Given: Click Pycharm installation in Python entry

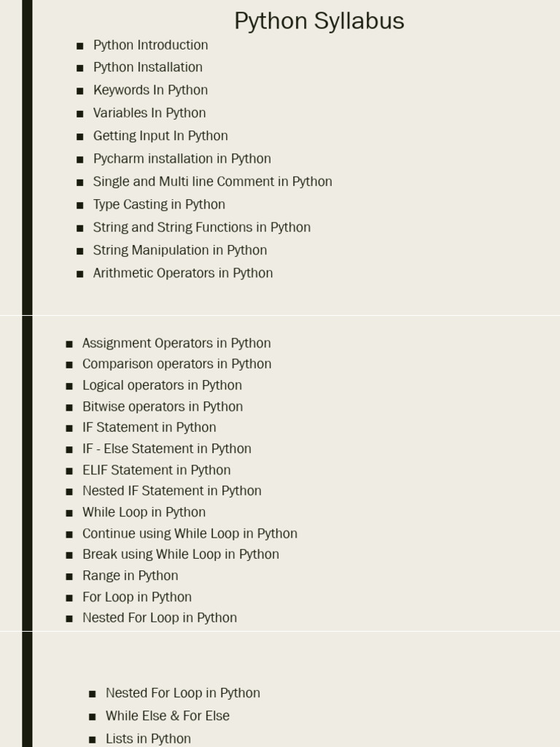Looking at the screenshot, I should click(x=182, y=158).
